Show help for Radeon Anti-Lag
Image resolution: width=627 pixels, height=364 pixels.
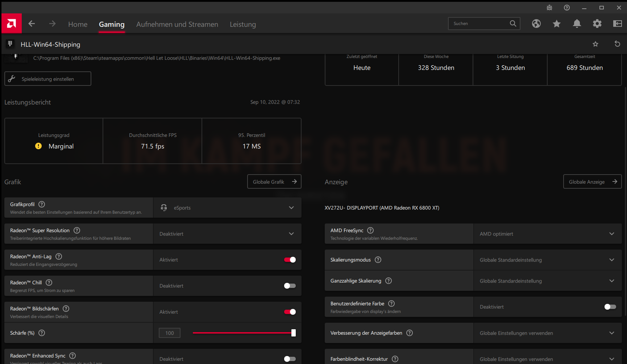coord(59,256)
